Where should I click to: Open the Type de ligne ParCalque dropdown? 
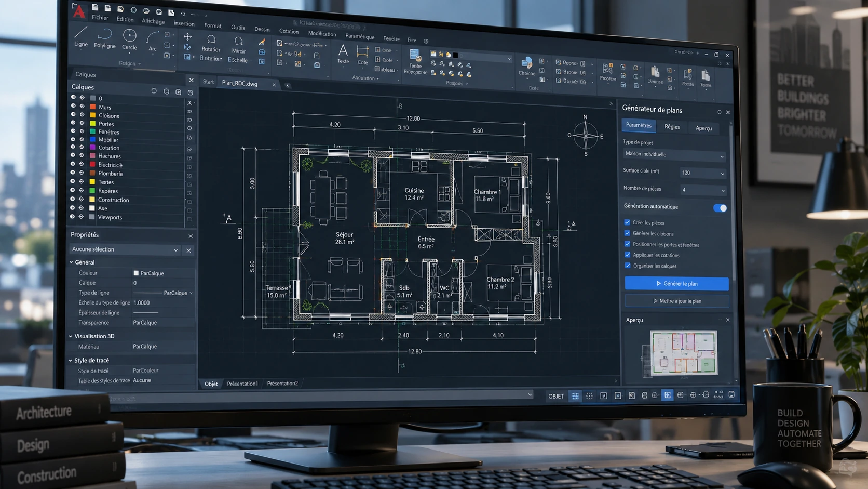[163, 293]
